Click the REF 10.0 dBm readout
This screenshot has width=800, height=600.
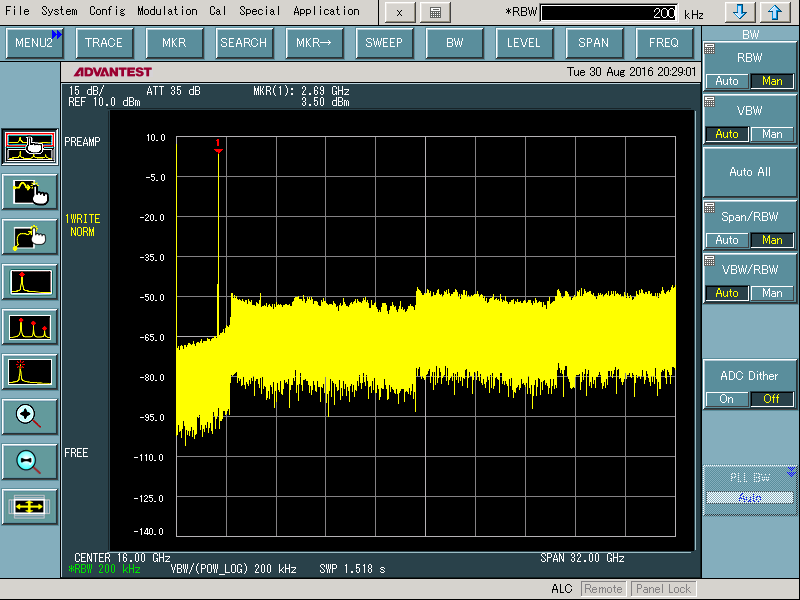pyautogui.click(x=104, y=102)
